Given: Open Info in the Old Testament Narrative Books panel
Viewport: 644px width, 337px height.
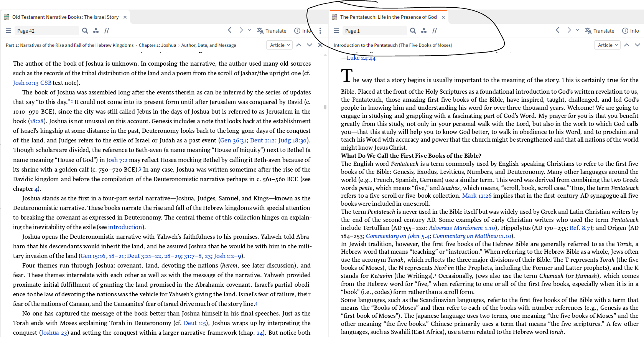Looking at the screenshot, I should (x=303, y=31).
